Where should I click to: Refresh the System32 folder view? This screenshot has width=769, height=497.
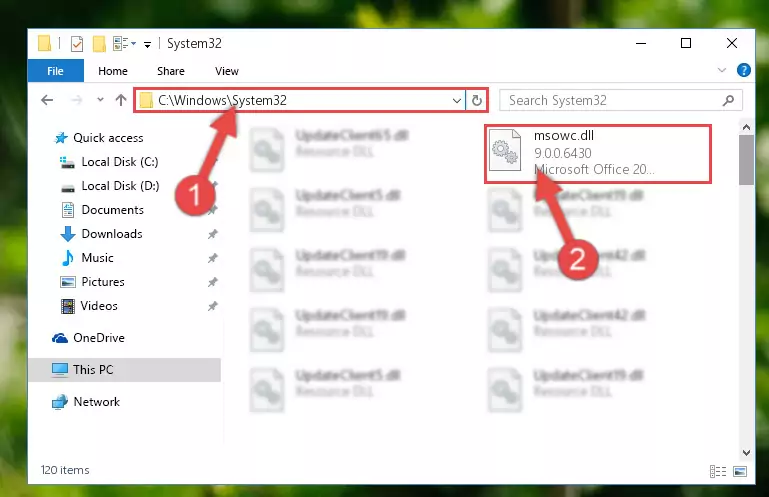pos(477,101)
